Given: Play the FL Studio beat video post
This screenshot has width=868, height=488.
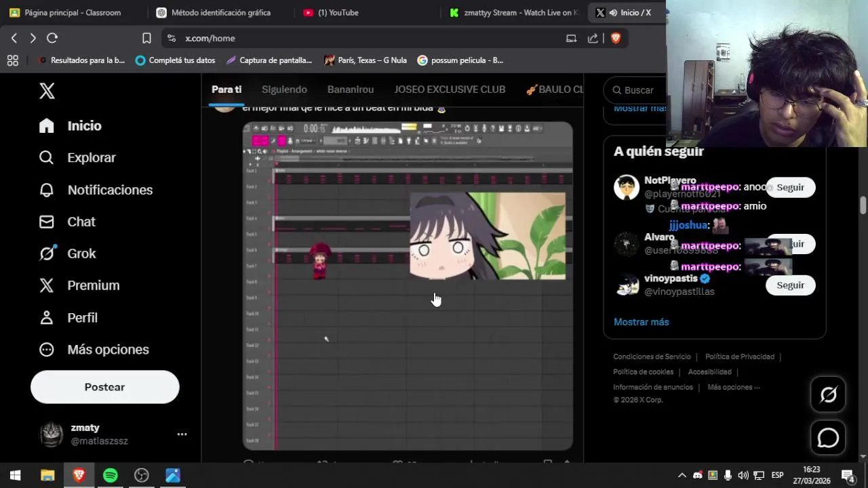Looking at the screenshot, I should tap(408, 286).
